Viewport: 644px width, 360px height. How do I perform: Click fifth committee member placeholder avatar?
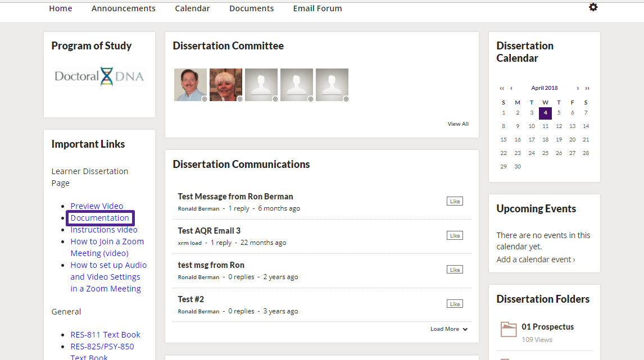332,85
